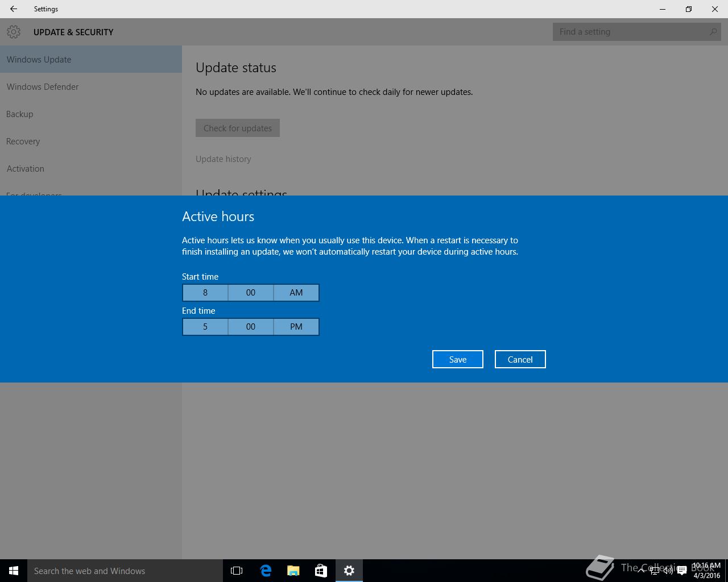Change the Start time AM period

[x=296, y=293]
